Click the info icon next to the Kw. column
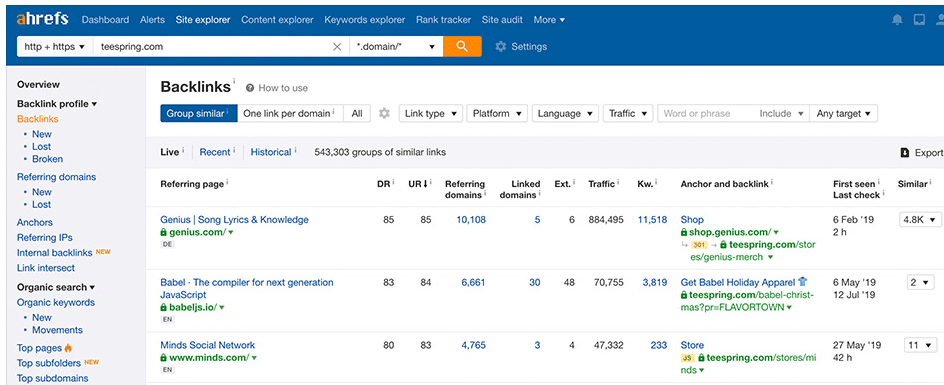Viewport: 944px width, 385px height. pyautogui.click(x=656, y=183)
